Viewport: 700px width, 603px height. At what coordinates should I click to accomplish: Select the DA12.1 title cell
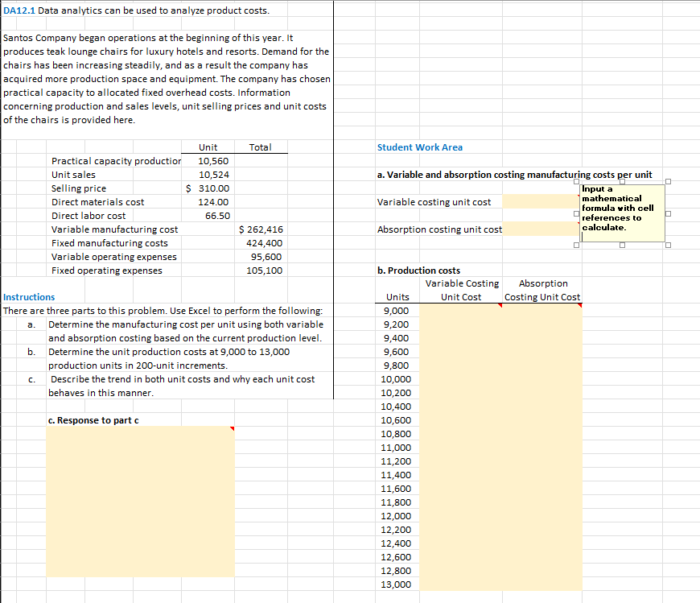click(20, 10)
